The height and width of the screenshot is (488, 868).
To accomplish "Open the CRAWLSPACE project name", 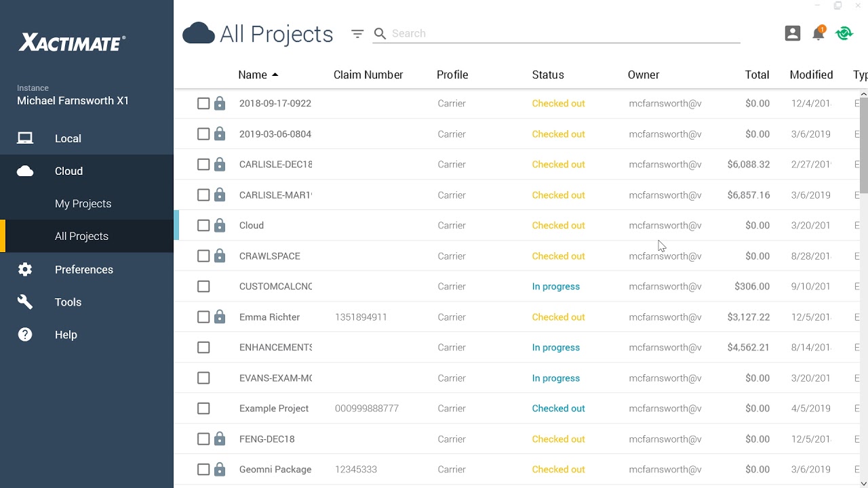I will 270,256.
